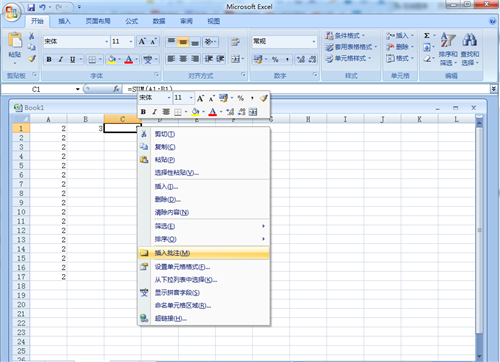
Task: Click mini toolbar Bold button
Action: click(143, 112)
